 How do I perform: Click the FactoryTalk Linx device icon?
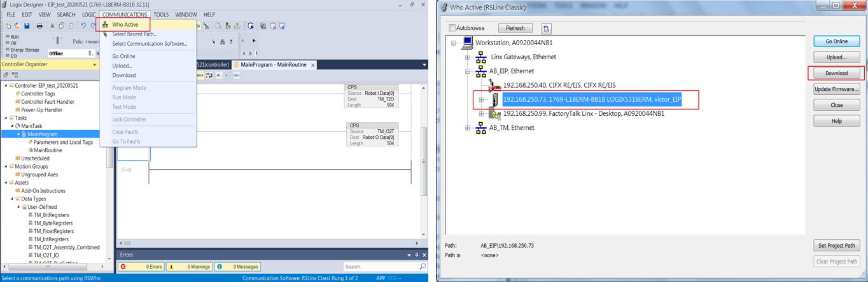(495, 114)
